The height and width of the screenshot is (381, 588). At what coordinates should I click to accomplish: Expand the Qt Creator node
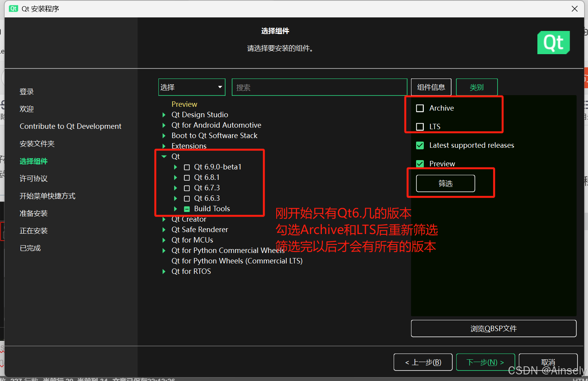[164, 219]
